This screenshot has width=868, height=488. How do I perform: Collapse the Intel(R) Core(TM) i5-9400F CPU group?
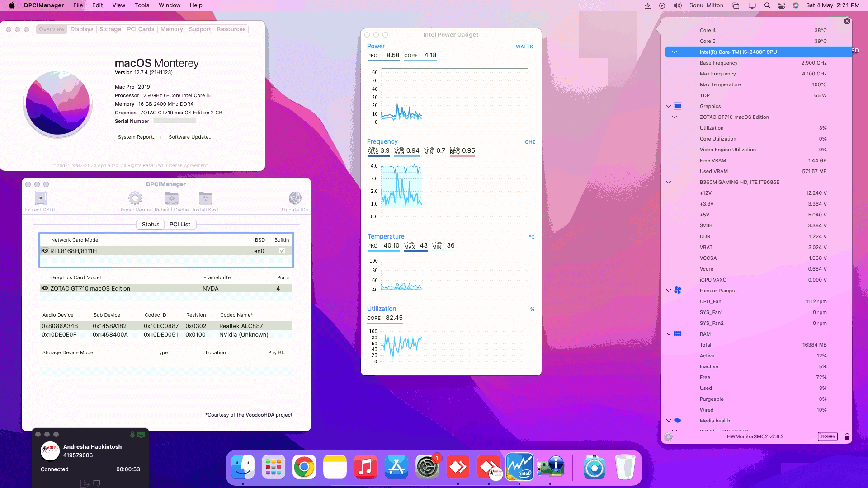pos(674,52)
